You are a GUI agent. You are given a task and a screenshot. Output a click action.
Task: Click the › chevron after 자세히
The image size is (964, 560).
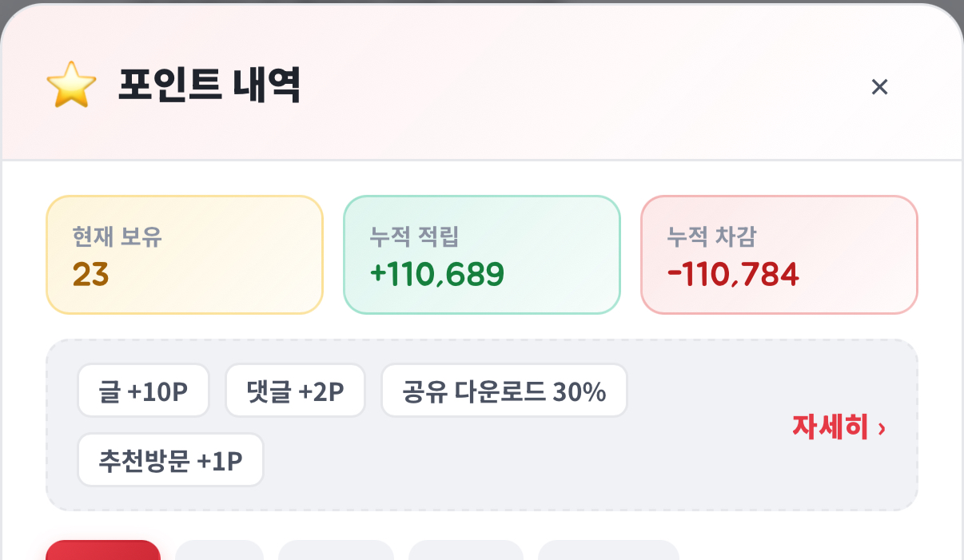pos(882,428)
